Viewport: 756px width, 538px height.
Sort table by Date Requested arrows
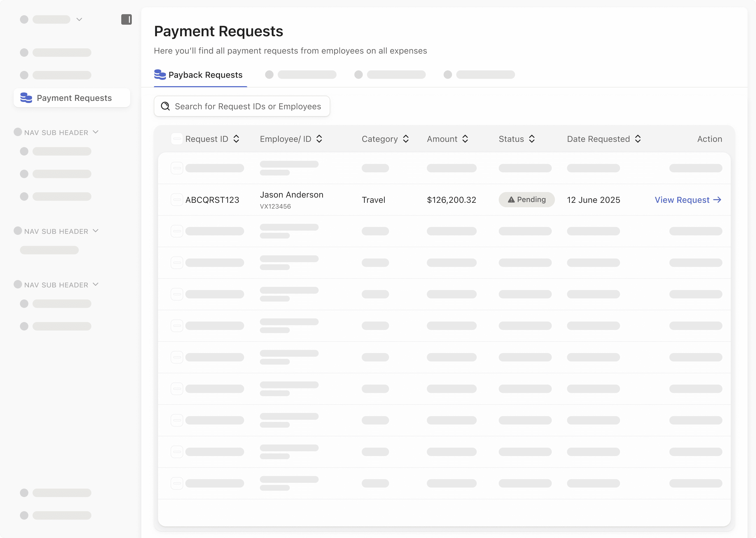(x=638, y=139)
